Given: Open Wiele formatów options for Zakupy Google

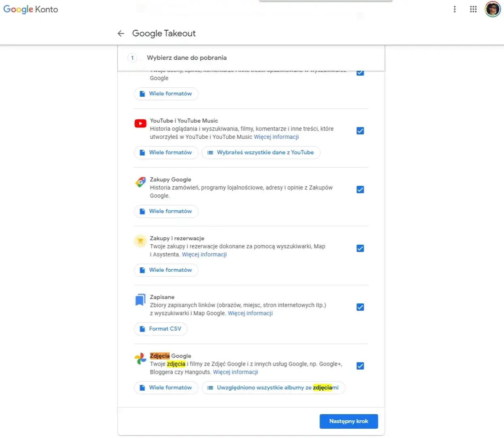Looking at the screenshot, I should tap(166, 211).
